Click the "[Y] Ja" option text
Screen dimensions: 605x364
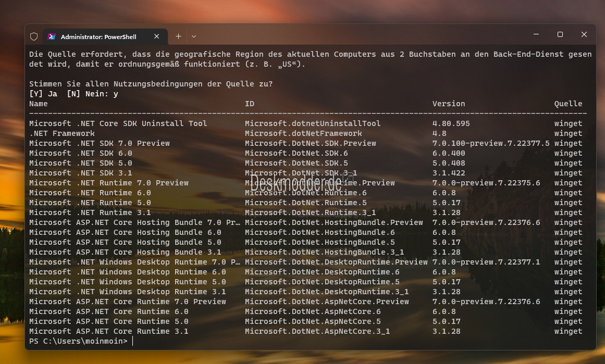point(43,94)
